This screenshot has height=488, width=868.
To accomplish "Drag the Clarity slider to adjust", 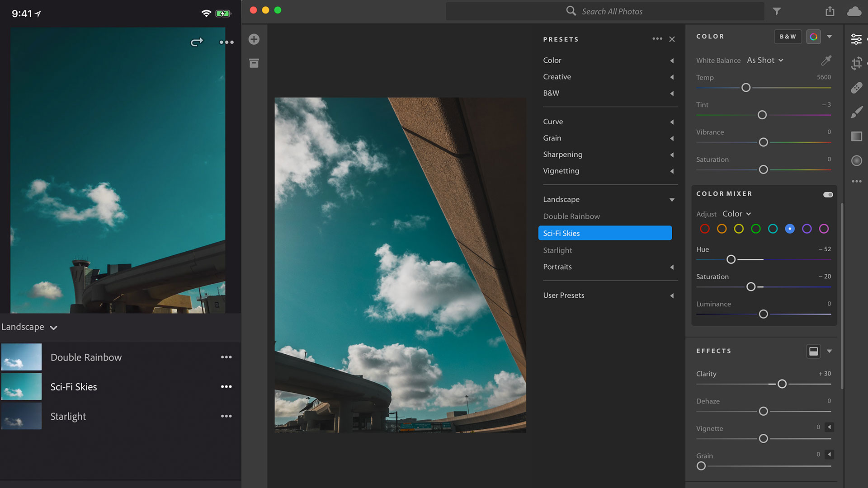I will (782, 383).
